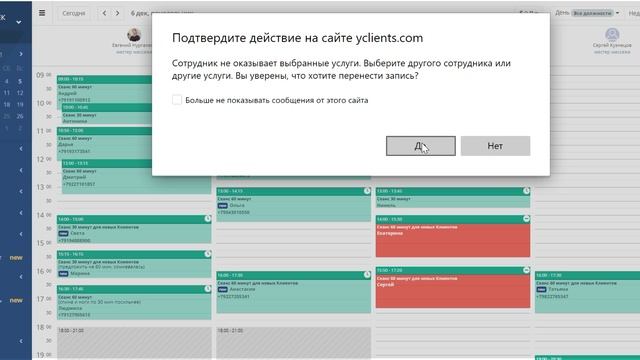This screenshot has width=640, height=360.
Task: Click the clock status icon on Людмила's appointment
Action: pyautogui.click(x=207, y=289)
